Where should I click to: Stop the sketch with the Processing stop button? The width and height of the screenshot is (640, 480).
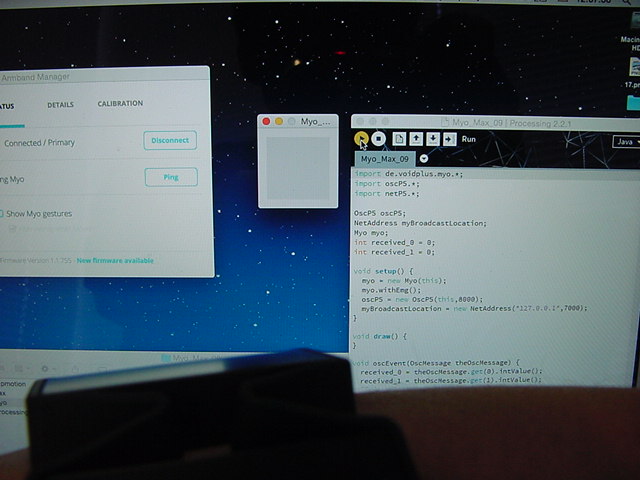click(x=378, y=139)
